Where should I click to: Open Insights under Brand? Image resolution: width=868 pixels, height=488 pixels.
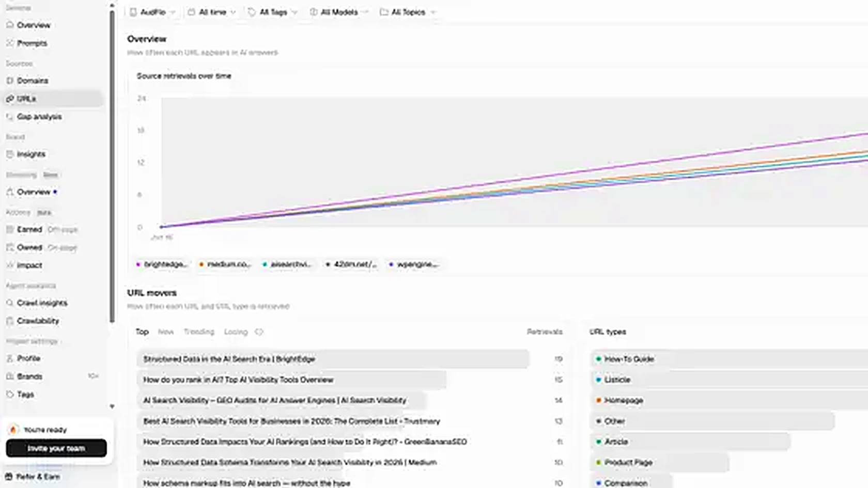pyautogui.click(x=31, y=154)
